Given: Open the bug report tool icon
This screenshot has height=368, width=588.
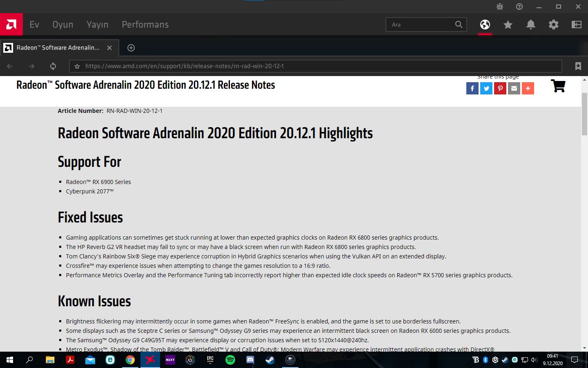Looking at the screenshot, I should 500,7.
